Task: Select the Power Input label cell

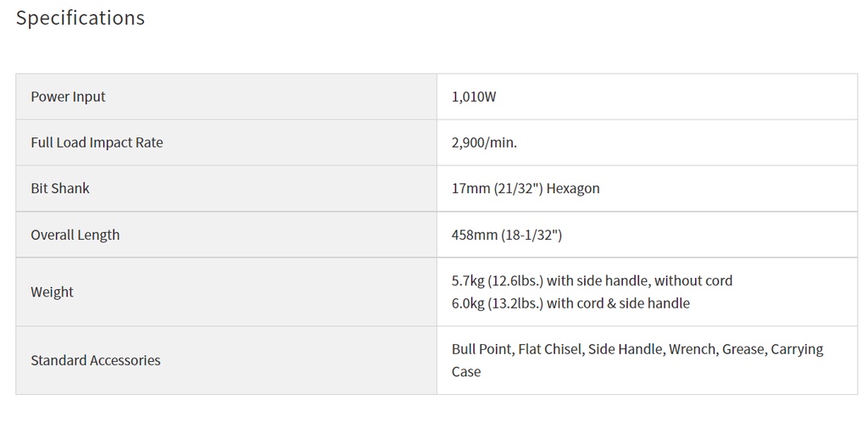Action: tap(225, 97)
